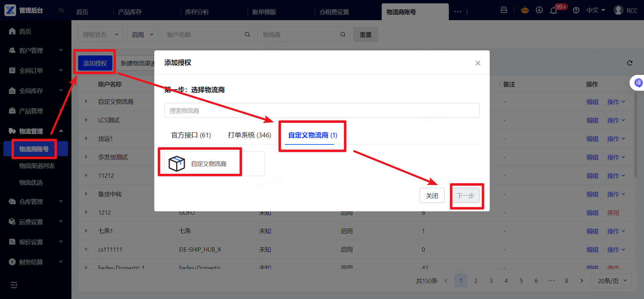Open 操作 dropdown for cs111111 row
This screenshot has height=299, width=644.
pyautogui.click(x=616, y=250)
